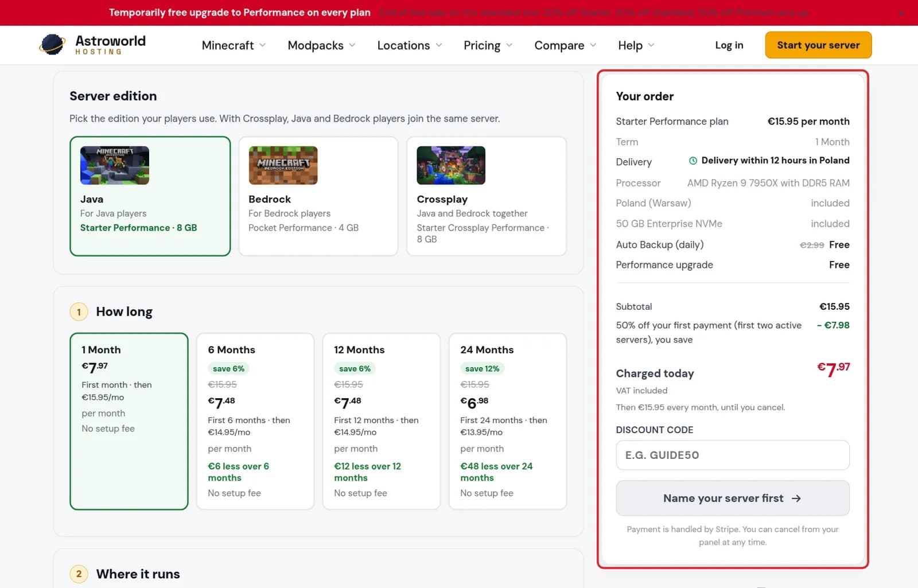
Task: Click the 'save 12%' badge
Action: pyautogui.click(x=482, y=368)
